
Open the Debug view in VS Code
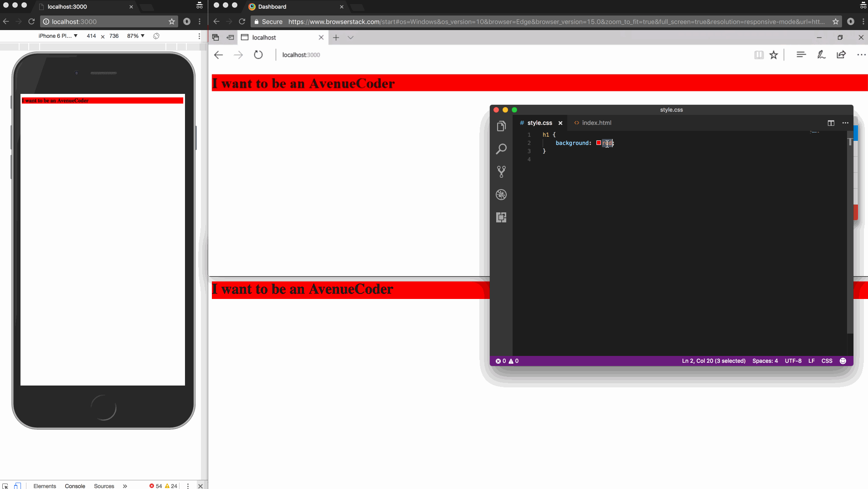click(x=501, y=195)
